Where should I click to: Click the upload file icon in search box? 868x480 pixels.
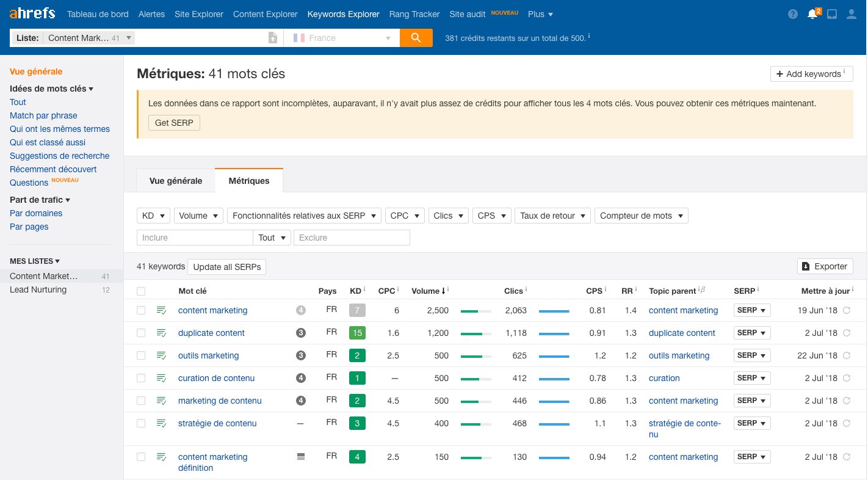pos(273,38)
